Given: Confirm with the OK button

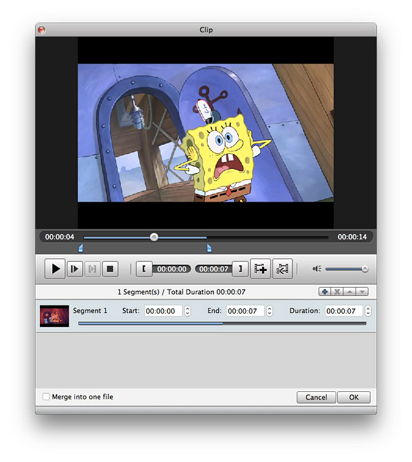Looking at the screenshot, I should (354, 397).
